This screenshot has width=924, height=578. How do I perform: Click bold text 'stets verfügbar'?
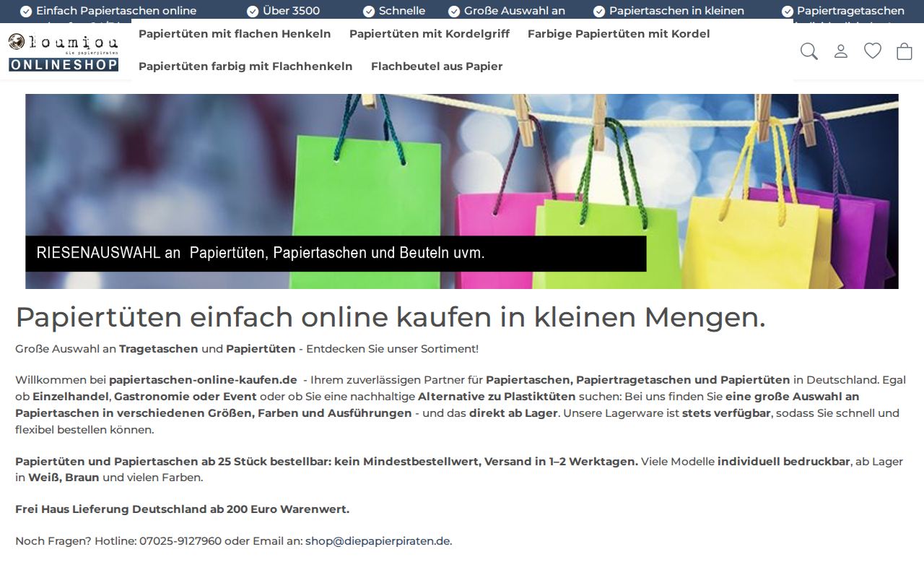pos(727,413)
